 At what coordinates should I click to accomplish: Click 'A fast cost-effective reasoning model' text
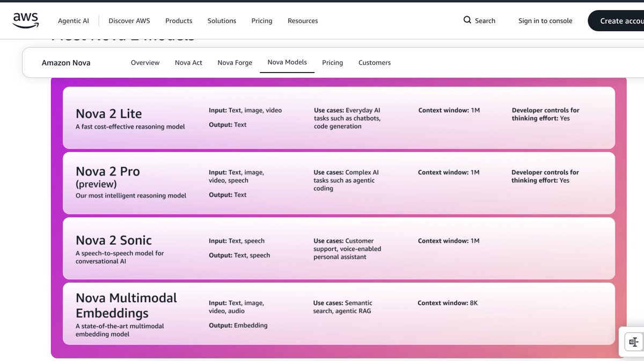coord(130,127)
